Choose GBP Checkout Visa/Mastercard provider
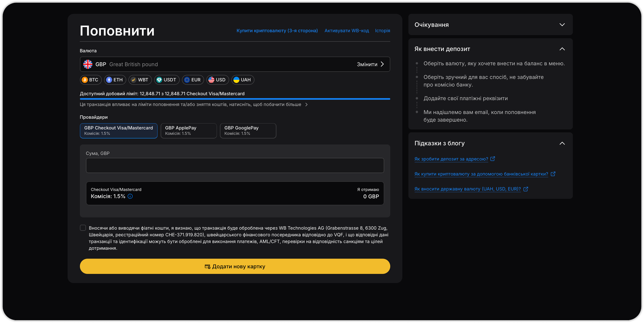The height and width of the screenshot is (323, 644). click(119, 131)
